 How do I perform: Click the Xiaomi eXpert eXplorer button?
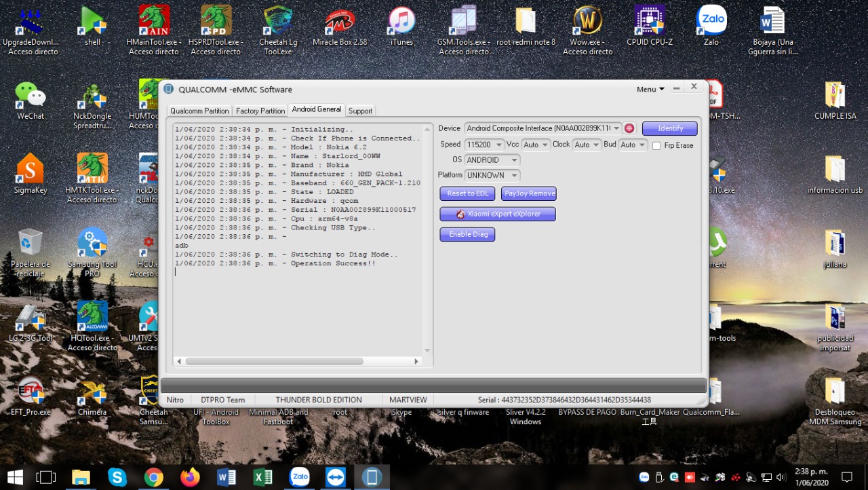[x=498, y=214]
